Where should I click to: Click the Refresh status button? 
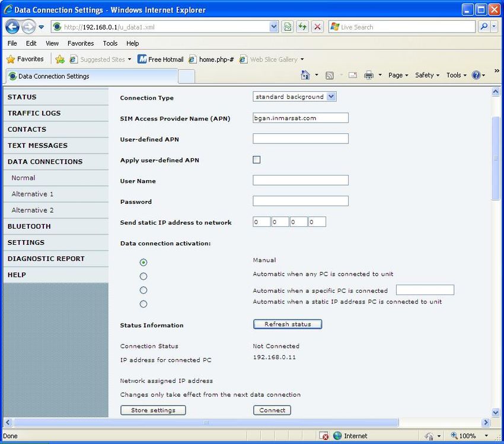click(288, 324)
